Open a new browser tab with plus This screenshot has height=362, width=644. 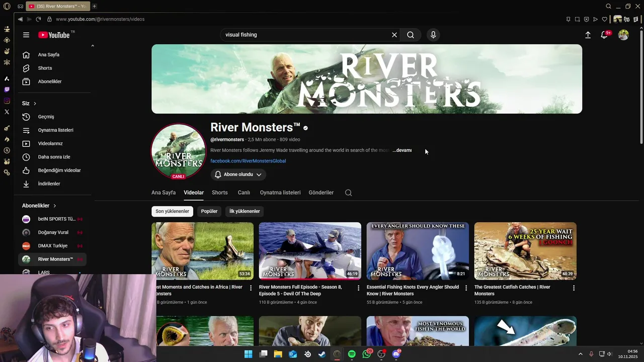(x=94, y=6)
